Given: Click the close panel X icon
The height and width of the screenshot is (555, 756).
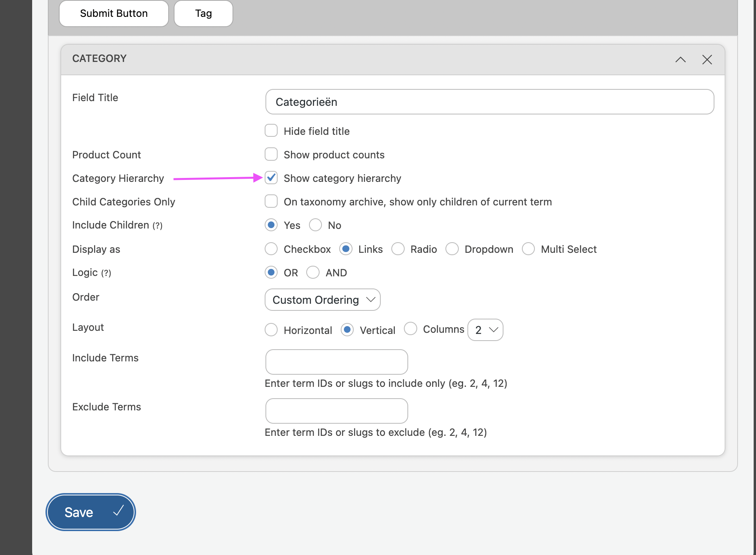Looking at the screenshot, I should coord(707,59).
